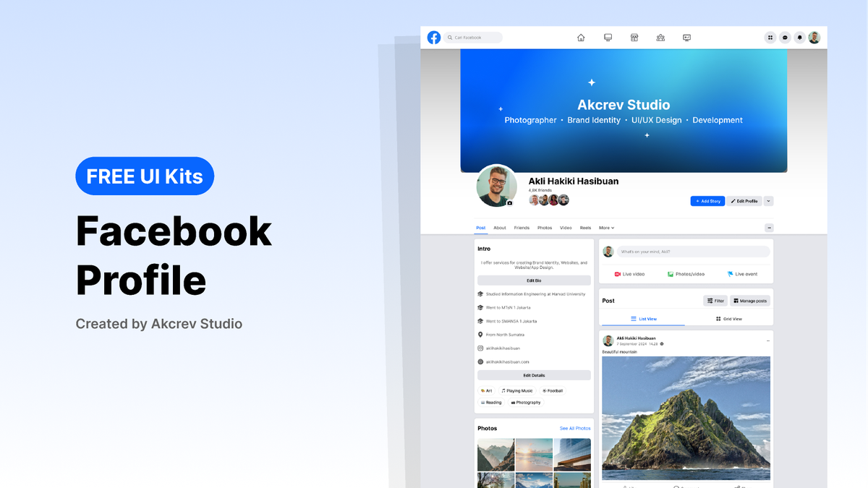Expand the chevron next to Edit Profile
Image resolution: width=868 pixels, height=488 pixels.
click(768, 201)
